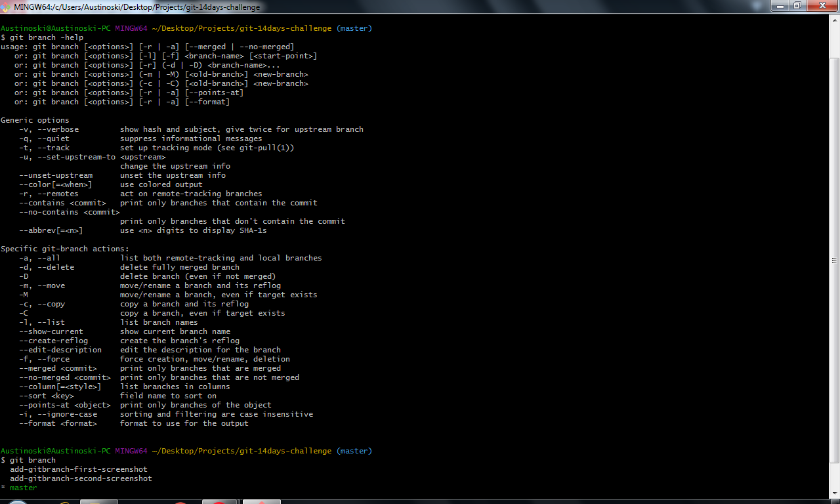Click the '-i, --ignore-case' option
Image resolution: width=840 pixels, height=504 pixels.
58,414
